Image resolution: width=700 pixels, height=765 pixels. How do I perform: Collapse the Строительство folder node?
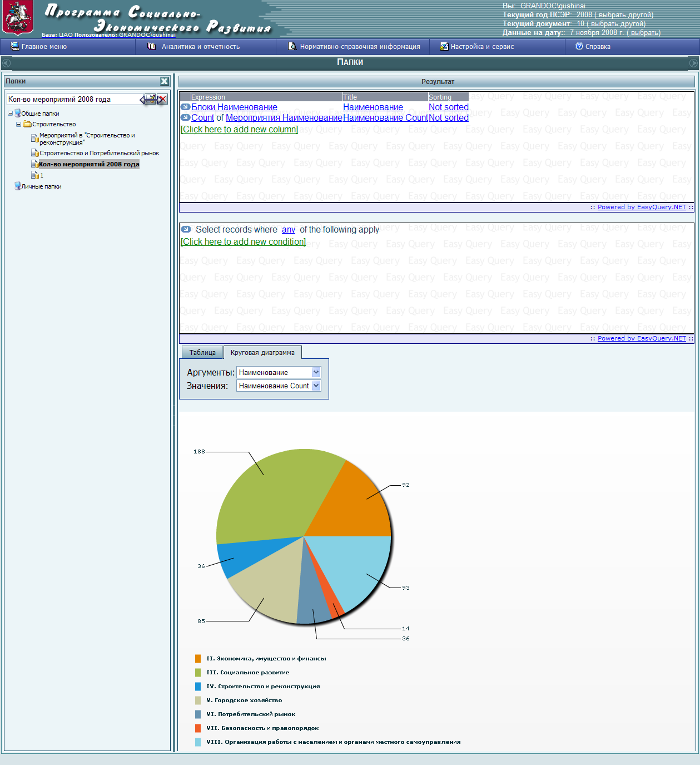(x=18, y=124)
